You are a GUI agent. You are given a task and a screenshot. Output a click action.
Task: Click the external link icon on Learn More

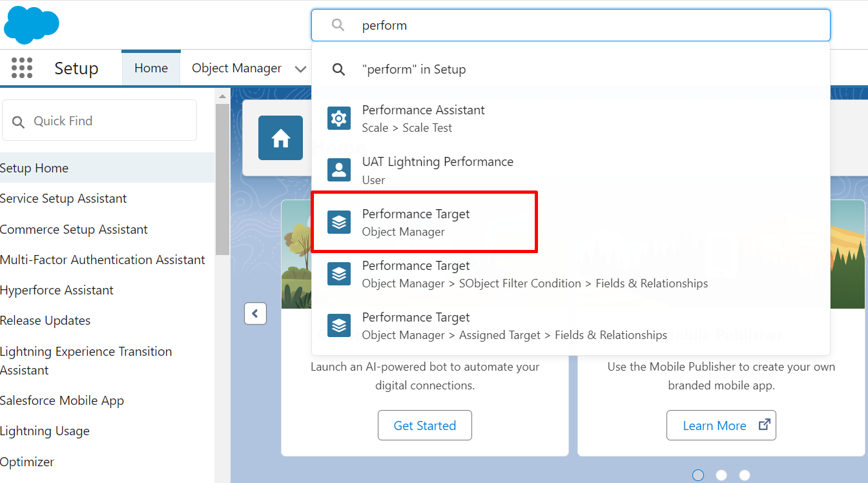[x=764, y=425]
